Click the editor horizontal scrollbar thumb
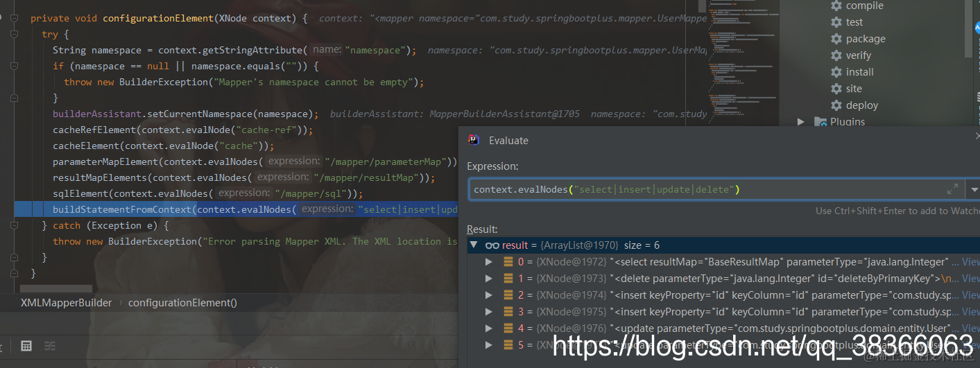The width and height of the screenshot is (980, 368). coord(56,288)
